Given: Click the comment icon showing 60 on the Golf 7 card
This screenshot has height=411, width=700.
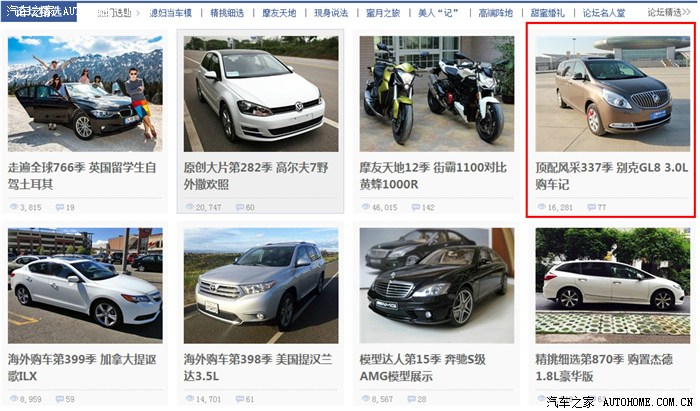Looking at the screenshot, I should (240, 207).
